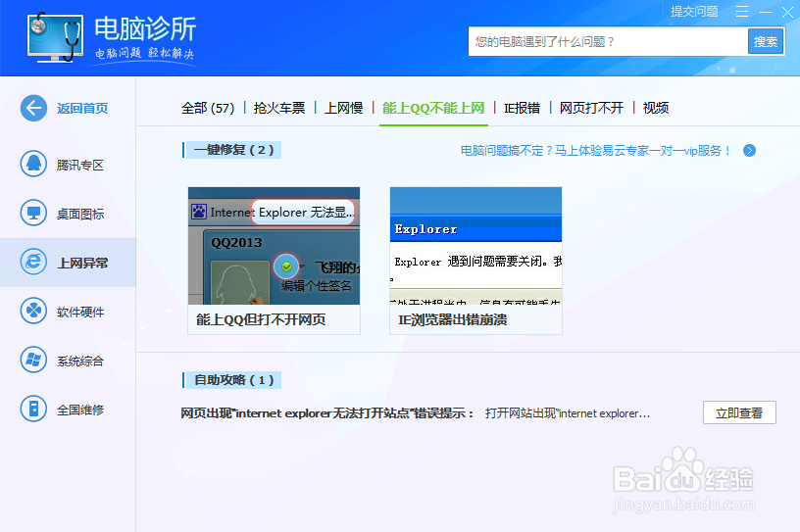Switch to the IE报错 tab
The width and height of the screenshot is (800, 532).
(522, 108)
